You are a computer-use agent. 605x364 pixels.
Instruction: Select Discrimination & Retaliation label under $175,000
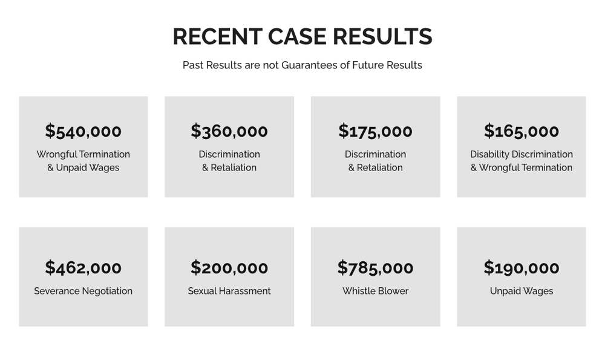(x=375, y=161)
